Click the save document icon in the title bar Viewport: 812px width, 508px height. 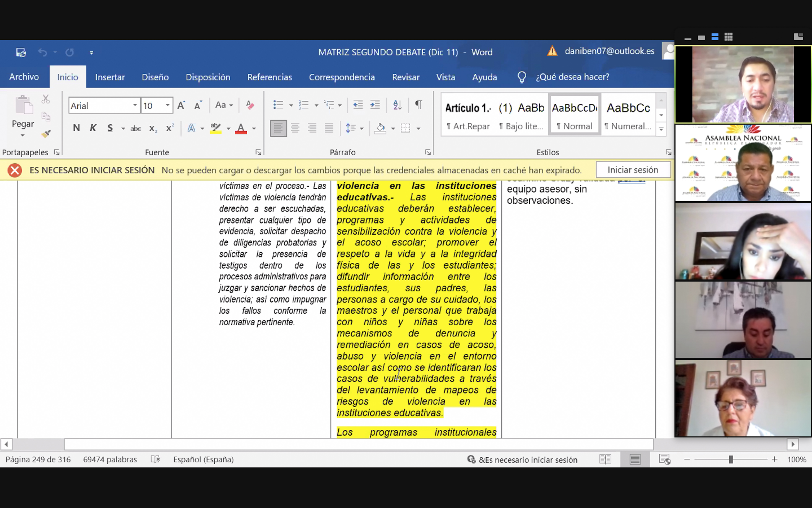21,52
